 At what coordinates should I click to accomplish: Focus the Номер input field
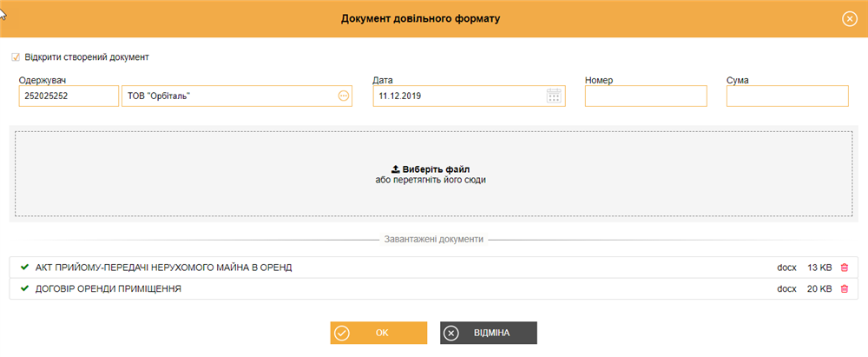(x=646, y=96)
